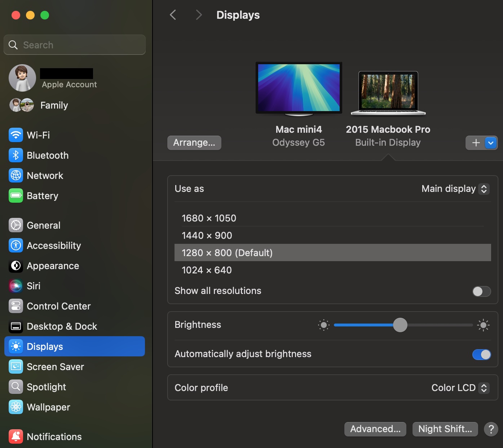The height and width of the screenshot is (448, 503).
Task: Click the plus icon to add display
Action: tap(476, 143)
